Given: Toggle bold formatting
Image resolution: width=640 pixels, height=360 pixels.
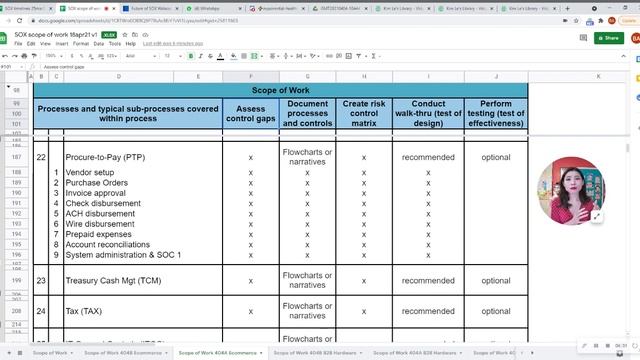Looking at the screenshot, I should click(191, 56).
